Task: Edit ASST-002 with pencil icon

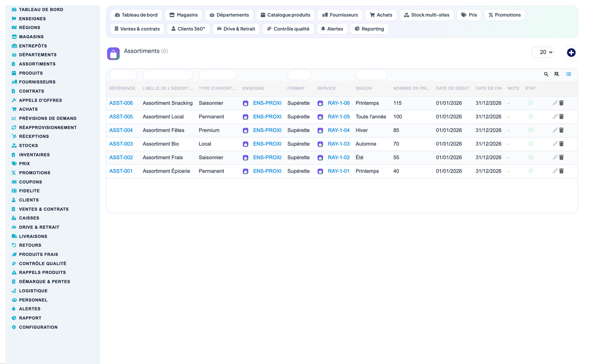Action: (x=555, y=158)
